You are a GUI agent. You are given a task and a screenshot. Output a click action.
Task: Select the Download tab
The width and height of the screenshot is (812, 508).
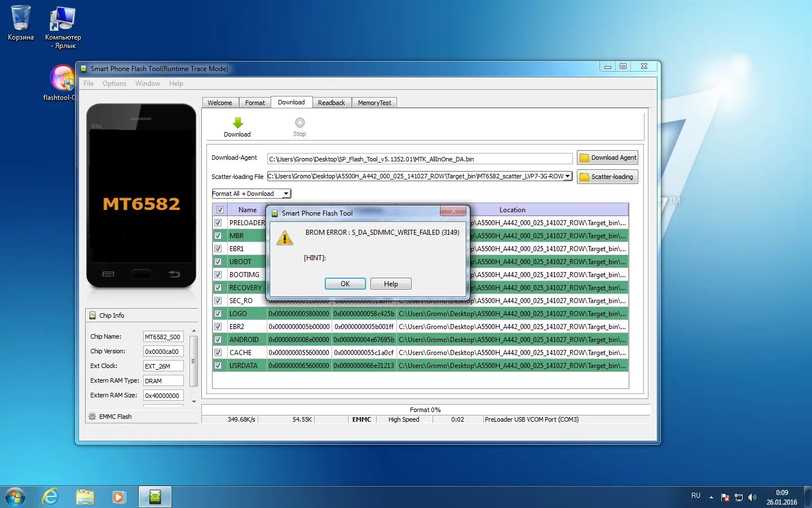291,102
